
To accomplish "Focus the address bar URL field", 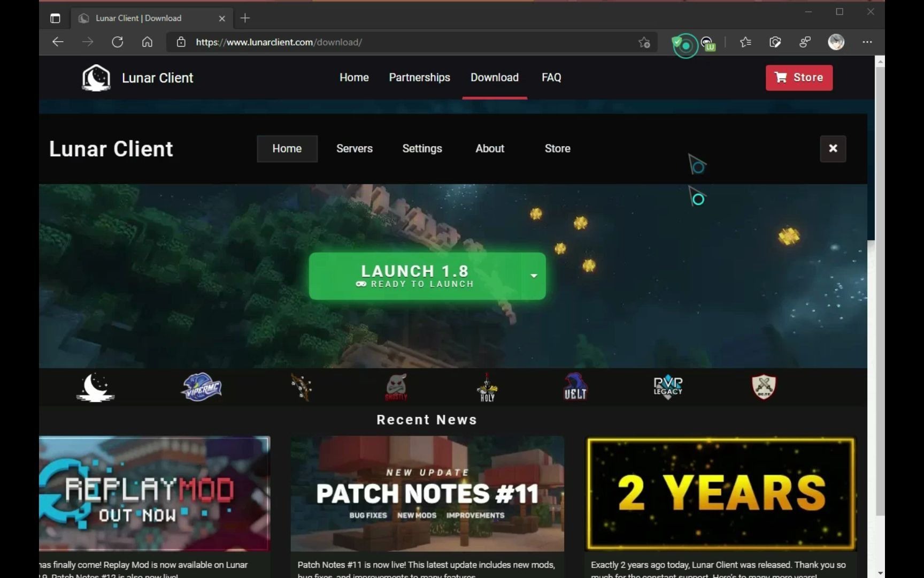I will (412, 42).
